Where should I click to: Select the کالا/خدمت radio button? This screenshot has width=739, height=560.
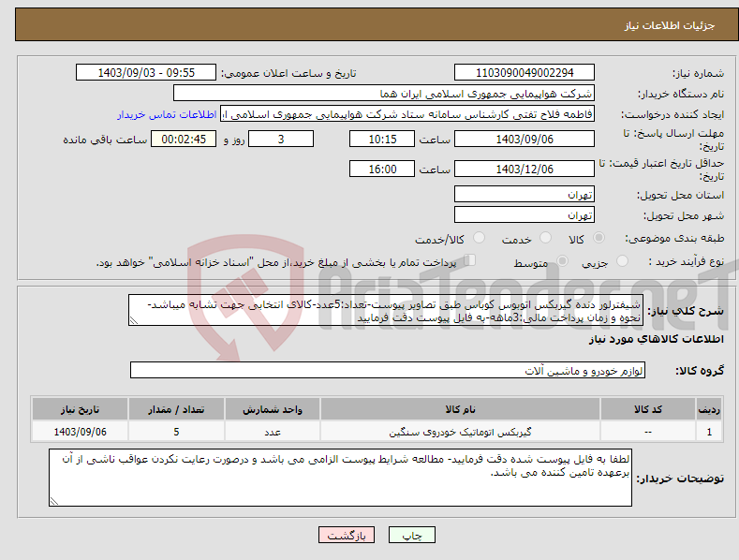point(479,238)
